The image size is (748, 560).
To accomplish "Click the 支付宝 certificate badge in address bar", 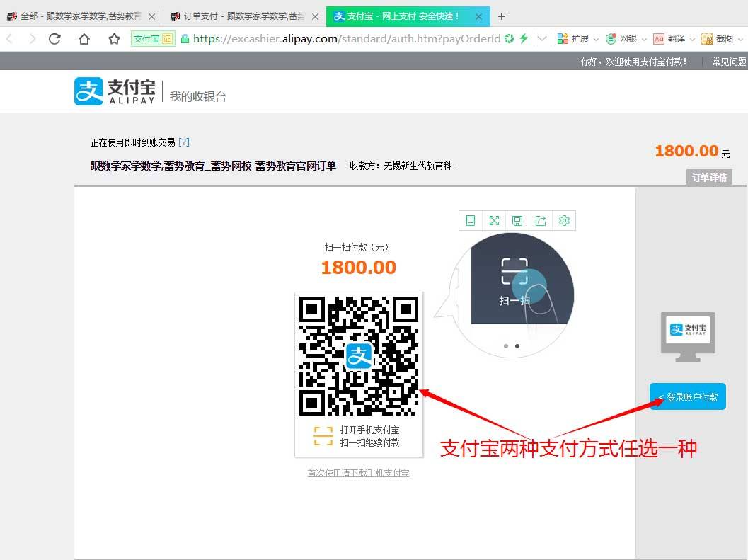I will click(x=153, y=39).
